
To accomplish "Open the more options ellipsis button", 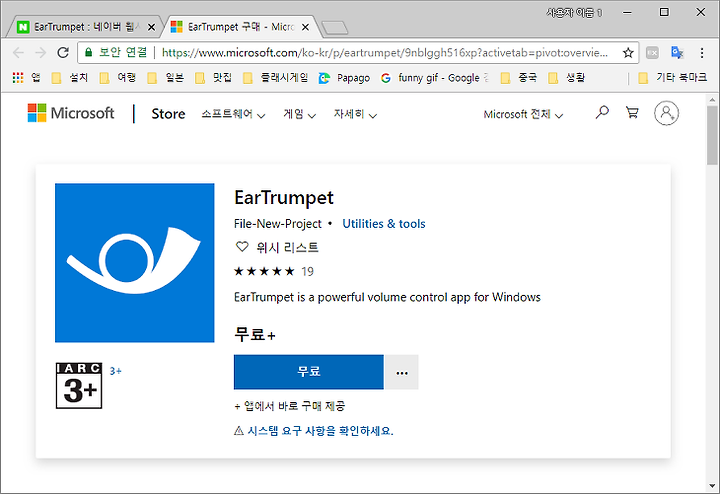I will point(402,372).
